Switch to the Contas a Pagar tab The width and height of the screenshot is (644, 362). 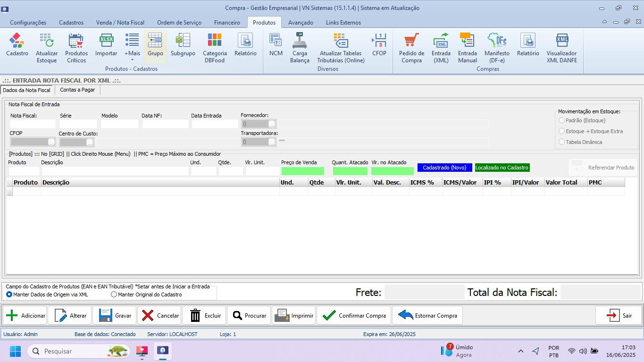pyautogui.click(x=77, y=90)
